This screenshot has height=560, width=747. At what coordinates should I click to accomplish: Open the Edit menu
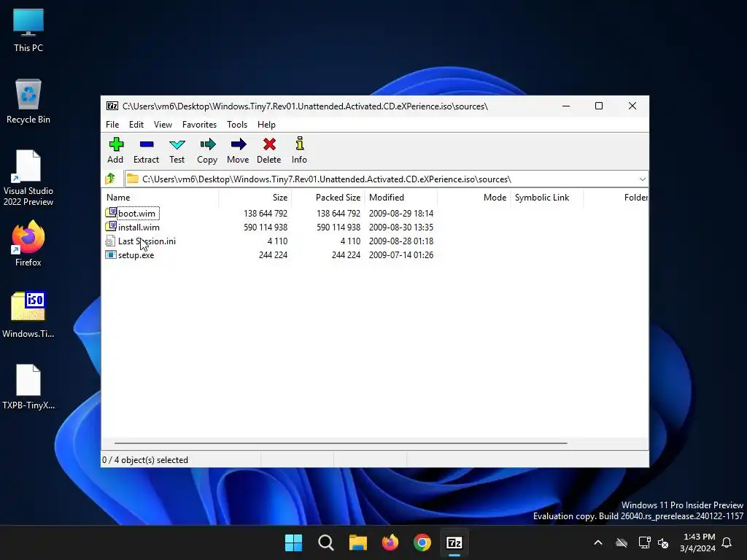coord(136,124)
